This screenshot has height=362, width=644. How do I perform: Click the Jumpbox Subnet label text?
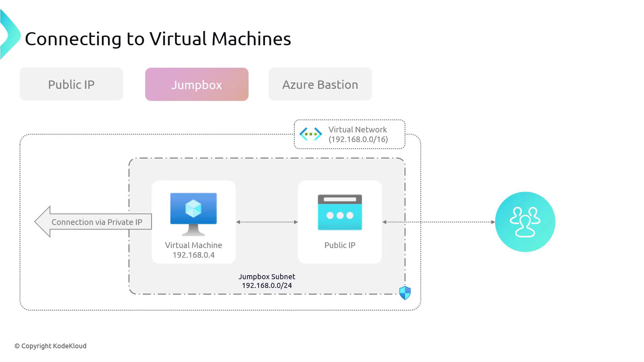(x=267, y=277)
